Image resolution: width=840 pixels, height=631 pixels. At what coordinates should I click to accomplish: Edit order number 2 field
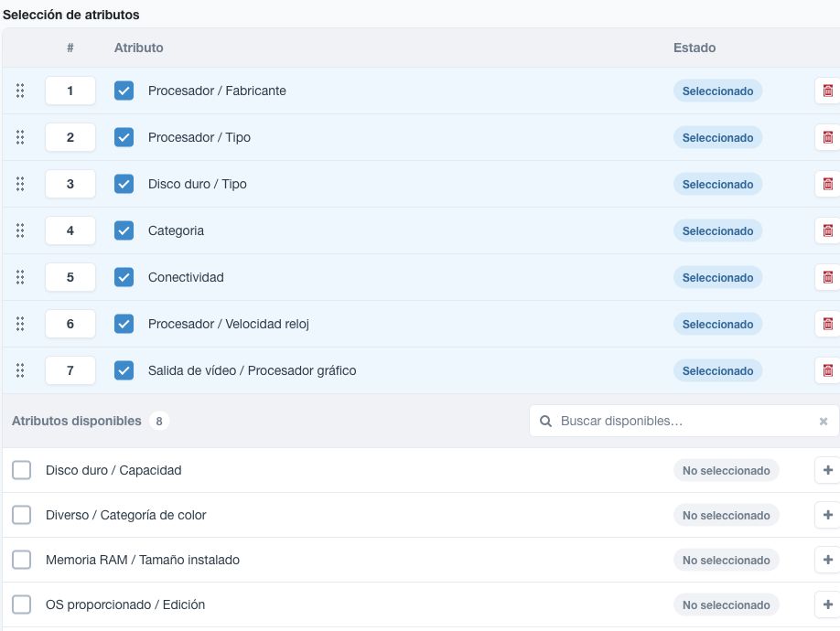tap(70, 137)
